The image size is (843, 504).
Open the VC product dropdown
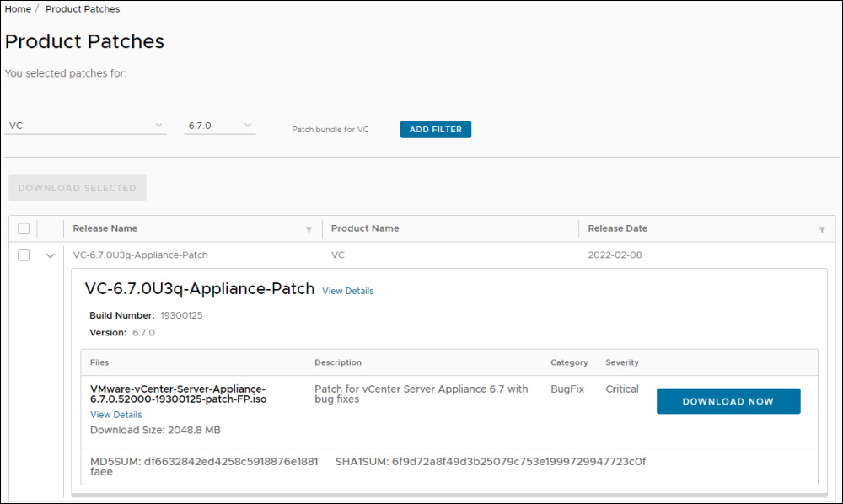click(x=85, y=126)
